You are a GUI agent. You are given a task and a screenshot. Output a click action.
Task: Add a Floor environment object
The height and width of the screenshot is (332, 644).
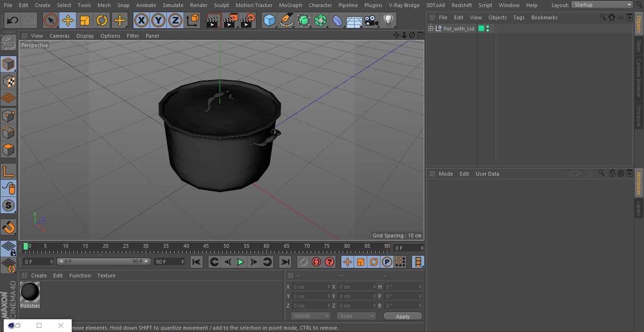[x=355, y=21]
